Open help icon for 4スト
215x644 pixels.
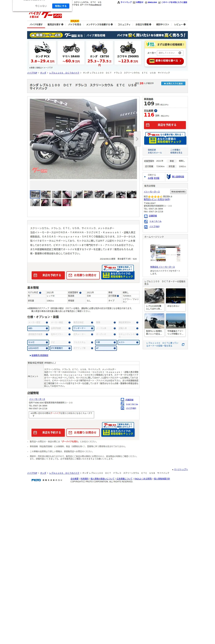coord(137,342)
